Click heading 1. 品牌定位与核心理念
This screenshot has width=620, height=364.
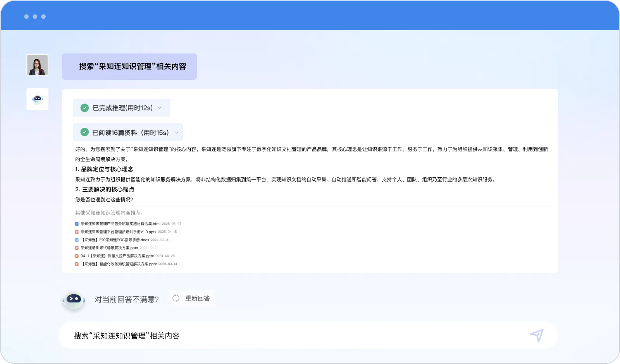104,169
